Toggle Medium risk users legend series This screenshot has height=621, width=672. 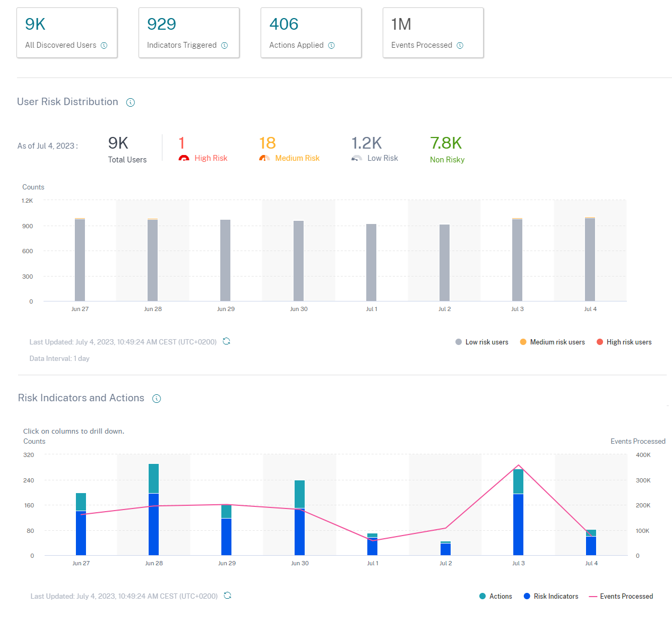[x=552, y=342]
